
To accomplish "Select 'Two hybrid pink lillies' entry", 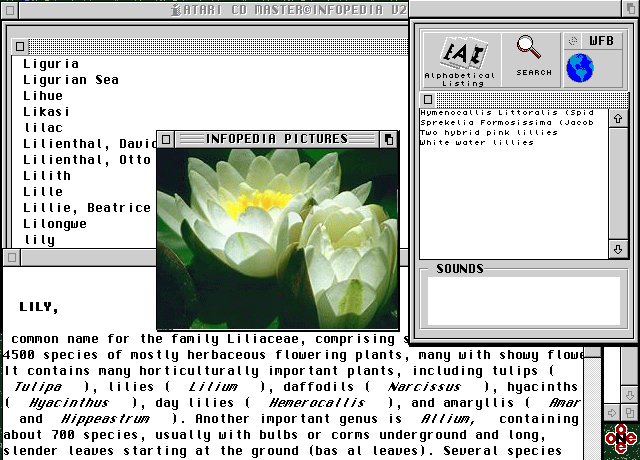I will (x=489, y=133).
